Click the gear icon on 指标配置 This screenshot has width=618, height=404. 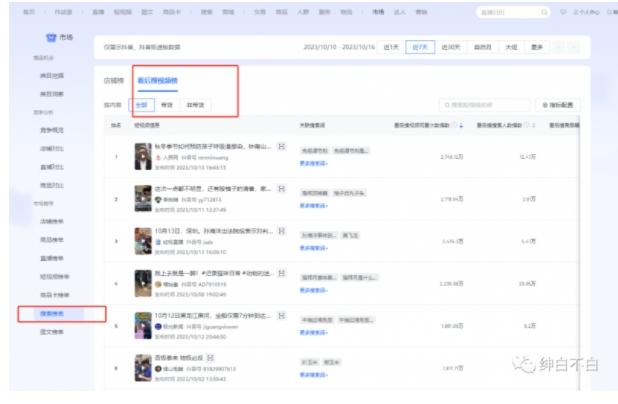[545, 104]
